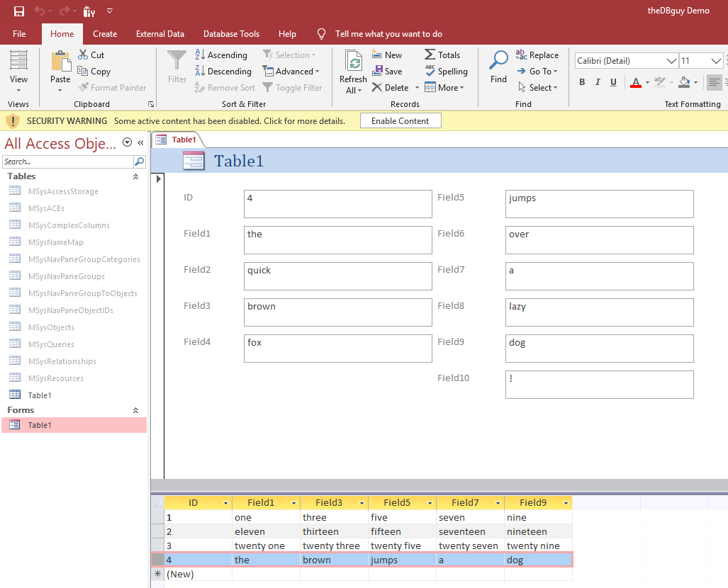
Task: Click the (New) record row
Action: pos(362,574)
